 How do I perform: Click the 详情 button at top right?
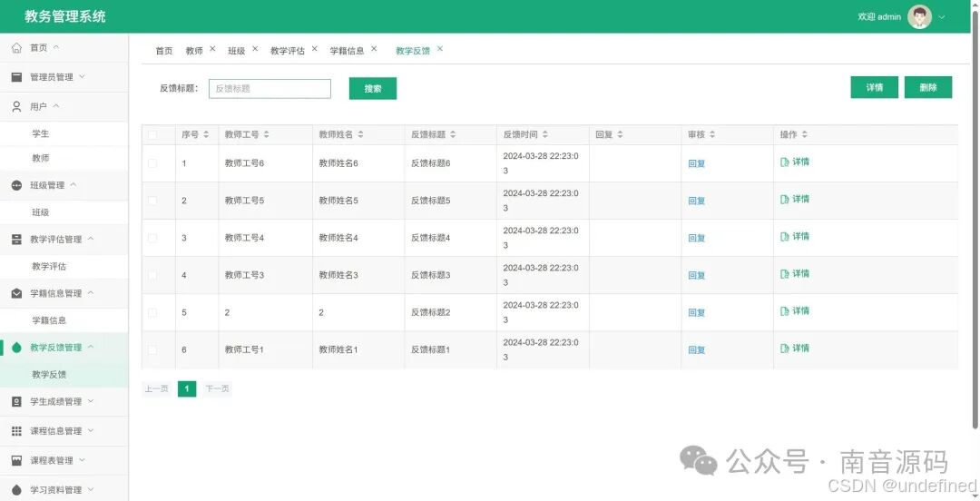tap(875, 87)
